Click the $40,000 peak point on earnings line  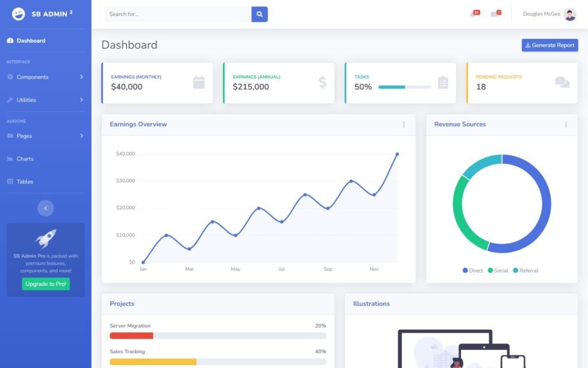[x=397, y=154]
